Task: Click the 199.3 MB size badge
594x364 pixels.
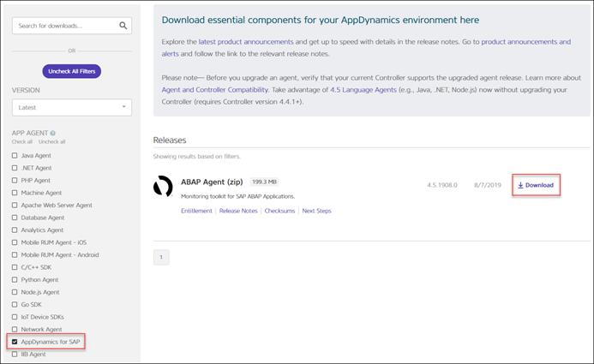Action: (x=264, y=182)
